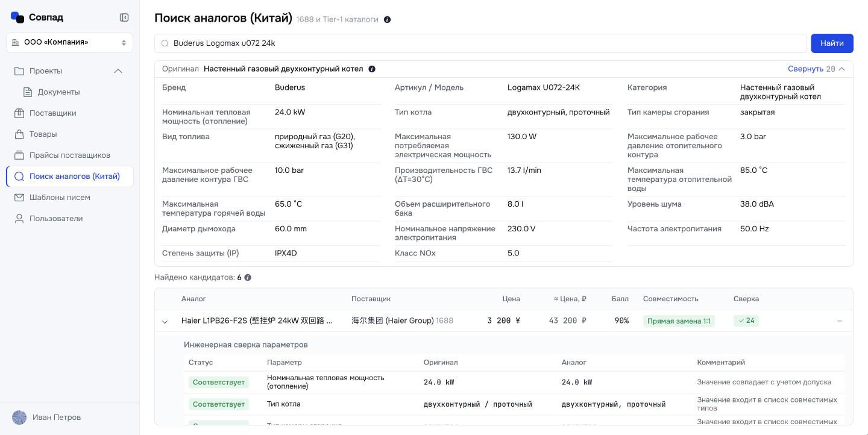The width and height of the screenshot is (868, 435).
Task: Click the search field with Buderus Logomax query
Action: pyautogui.click(x=480, y=43)
